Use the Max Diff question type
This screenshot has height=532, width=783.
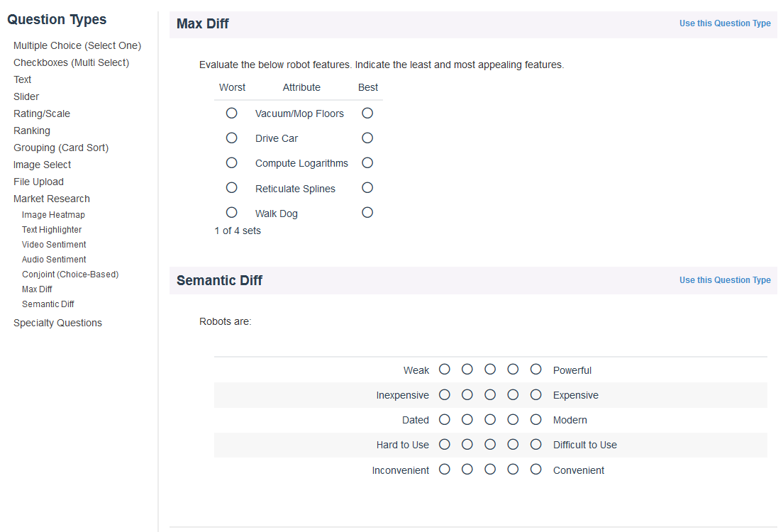[x=725, y=23]
